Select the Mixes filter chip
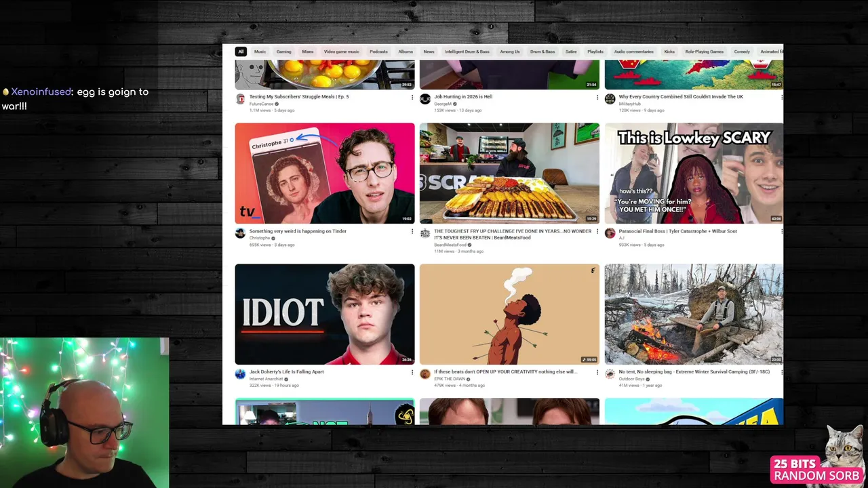 [308, 52]
